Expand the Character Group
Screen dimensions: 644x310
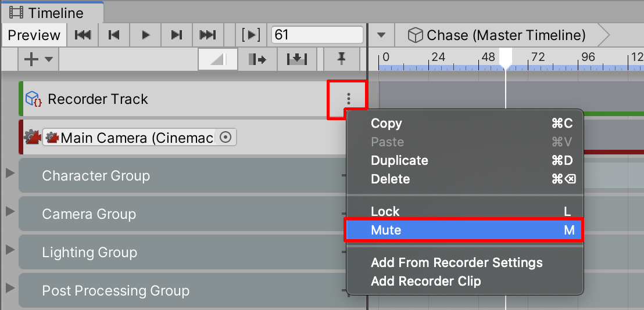[x=10, y=174]
